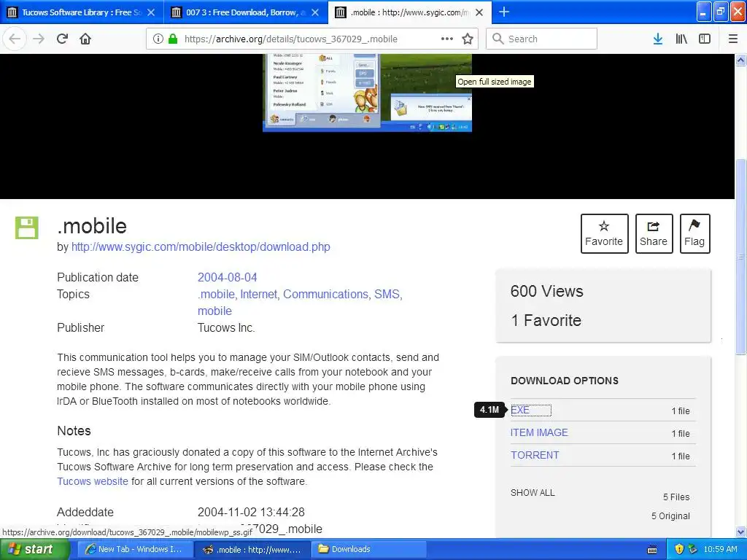Click SHOW ALL download files
This screenshot has height=560, width=747.
click(x=533, y=492)
